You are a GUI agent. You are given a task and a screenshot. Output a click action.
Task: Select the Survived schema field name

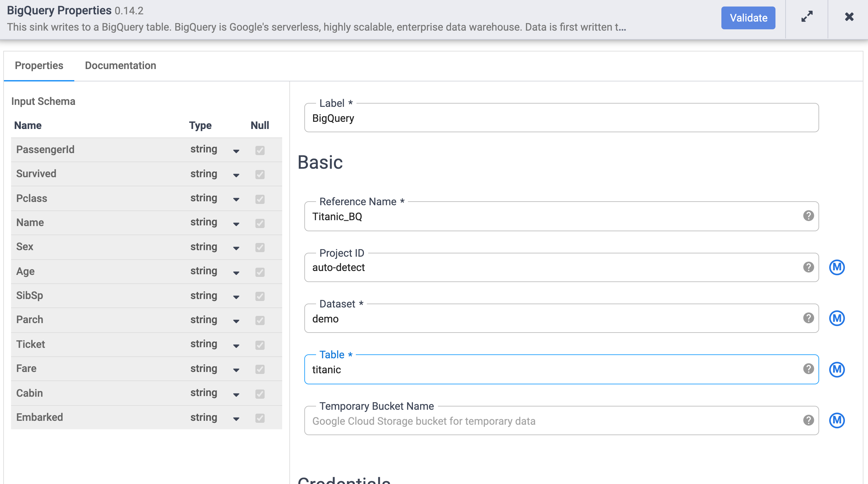36,174
